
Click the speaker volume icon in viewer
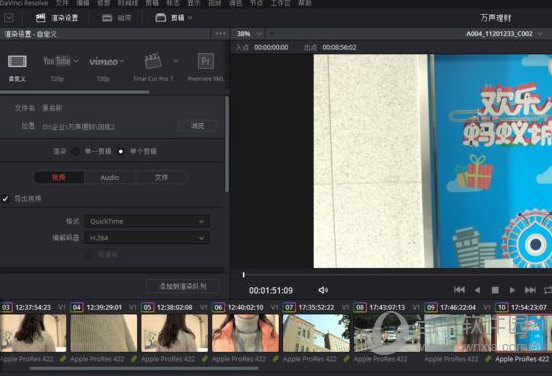323,290
